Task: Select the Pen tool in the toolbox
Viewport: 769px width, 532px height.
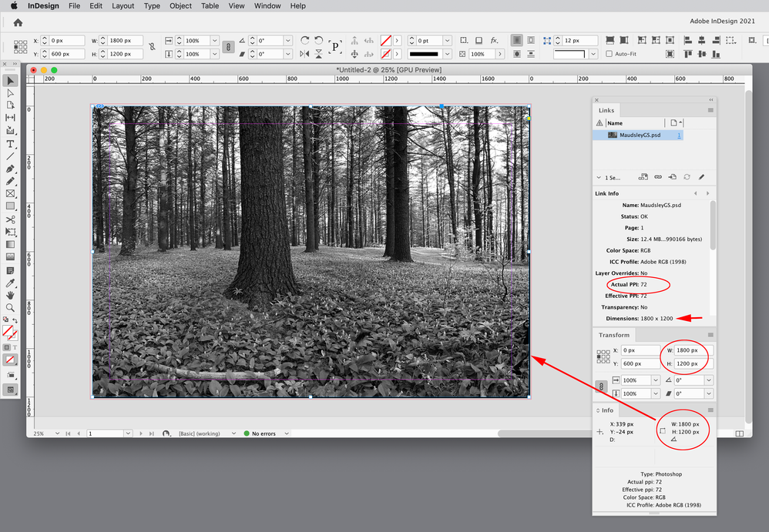Action: pyautogui.click(x=10, y=169)
